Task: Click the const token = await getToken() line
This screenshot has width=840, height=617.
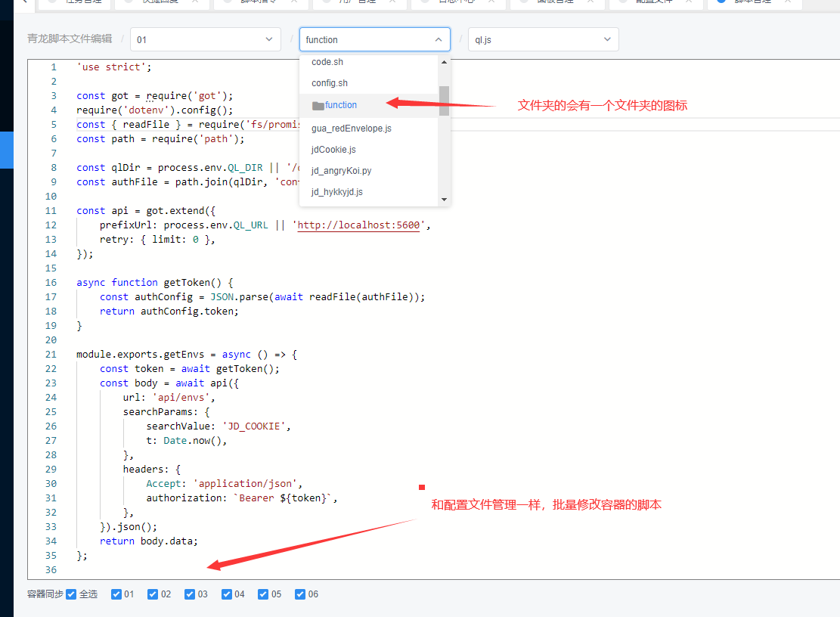Action: (190, 369)
